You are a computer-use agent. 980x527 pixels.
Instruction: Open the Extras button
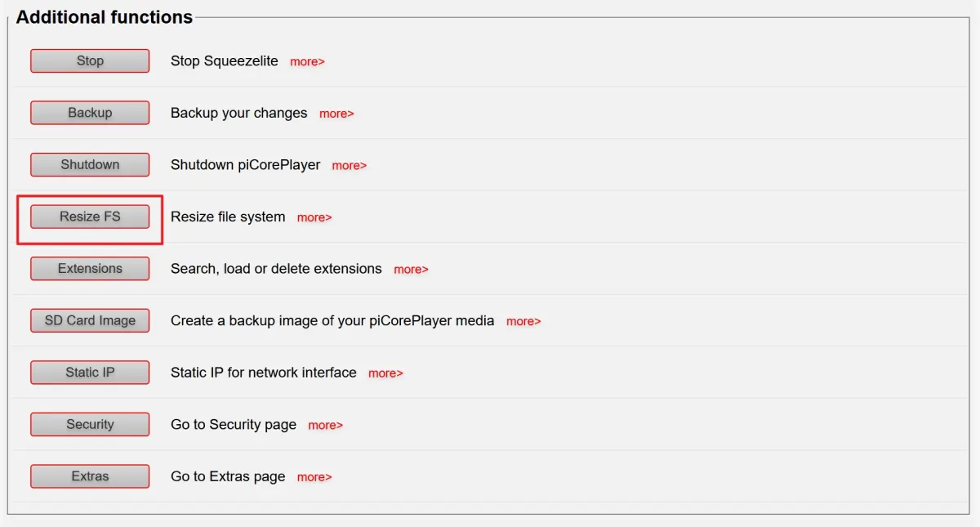(x=90, y=476)
